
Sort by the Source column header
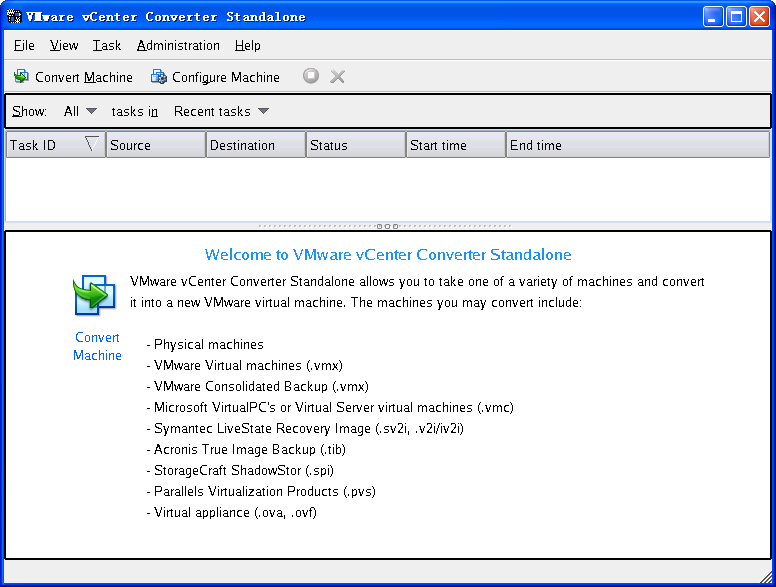[155, 145]
